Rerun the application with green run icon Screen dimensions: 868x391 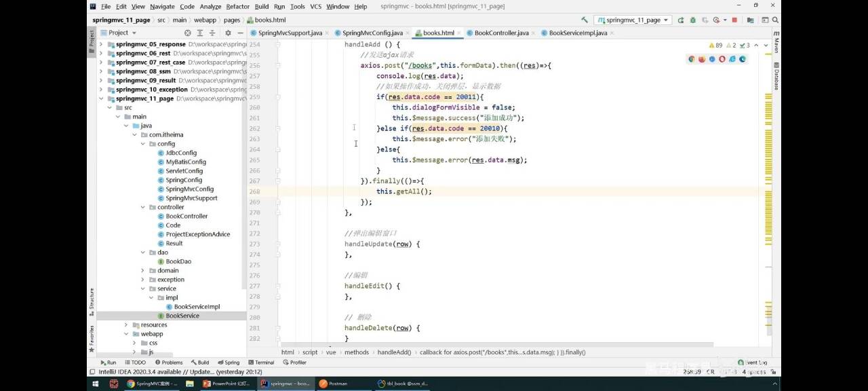point(681,20)
